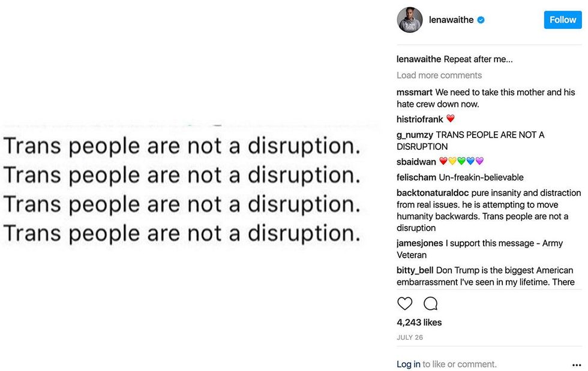Click the Trans people image in the post
The image size is (588, 371).
point(190,186)
